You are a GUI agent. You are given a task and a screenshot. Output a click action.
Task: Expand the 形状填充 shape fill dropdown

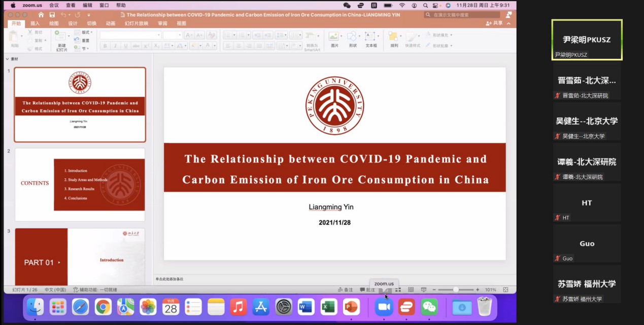[439, 35]
